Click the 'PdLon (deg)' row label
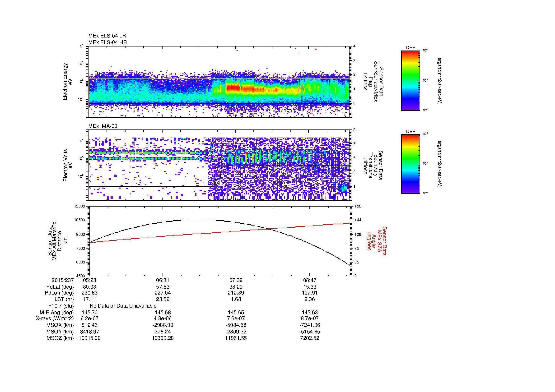The height and width of the screenshot is (392, 555). point(59,293)
